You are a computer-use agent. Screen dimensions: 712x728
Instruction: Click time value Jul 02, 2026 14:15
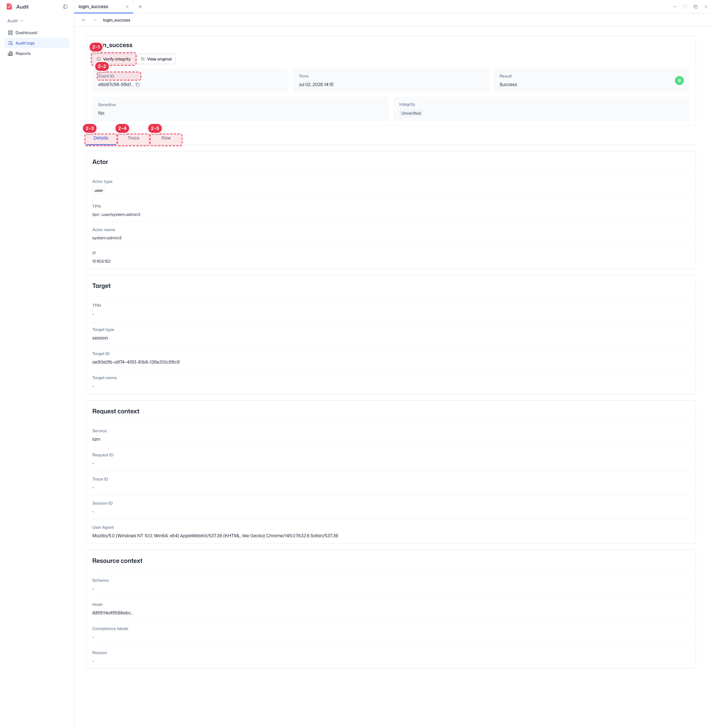316,85
